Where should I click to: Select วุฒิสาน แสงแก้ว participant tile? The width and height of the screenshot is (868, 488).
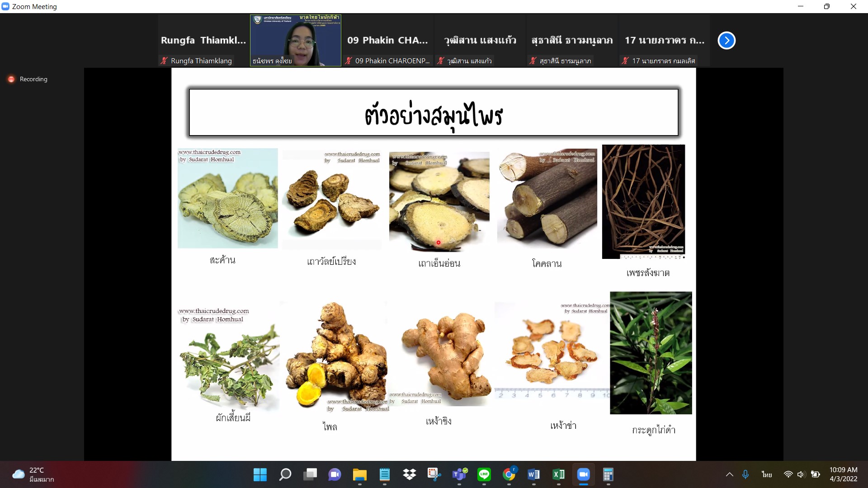[x=480, y=41]
